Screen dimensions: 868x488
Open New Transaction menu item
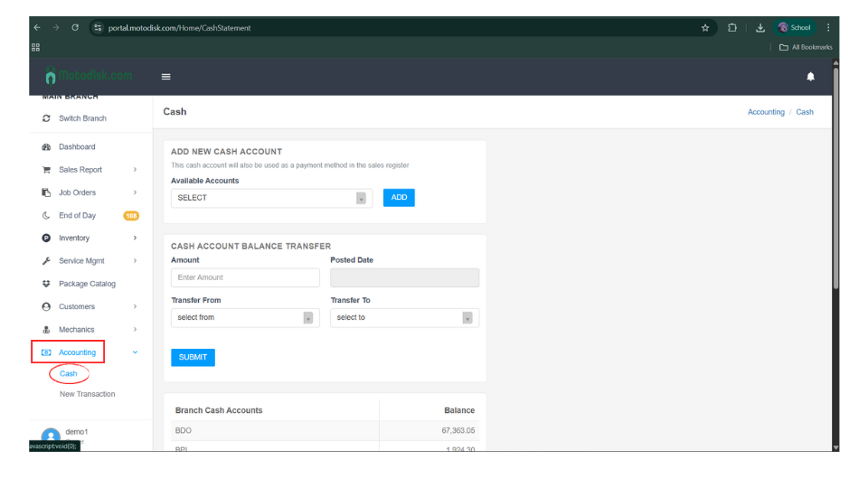(x=87, y=394)
